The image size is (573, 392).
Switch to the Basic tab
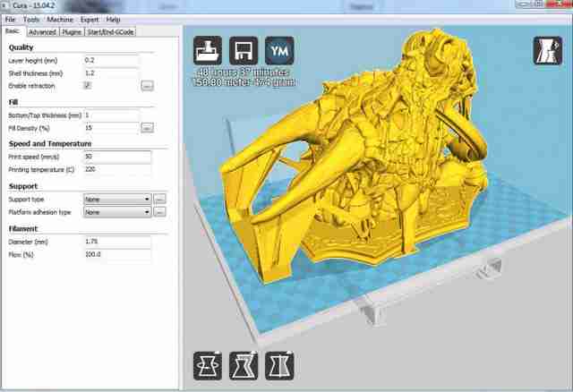13,31
